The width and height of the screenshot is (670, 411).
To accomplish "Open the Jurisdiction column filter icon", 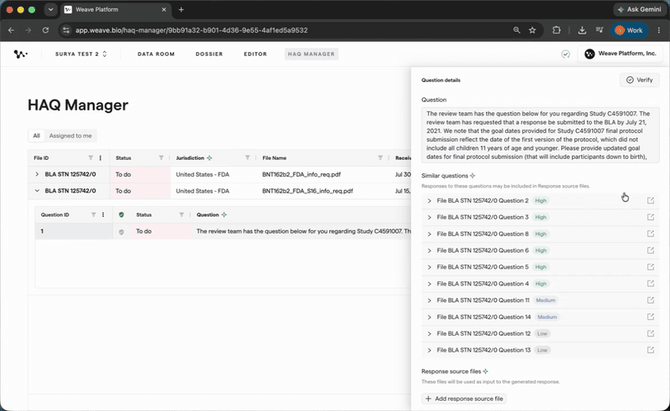I will tap(247, 158).
